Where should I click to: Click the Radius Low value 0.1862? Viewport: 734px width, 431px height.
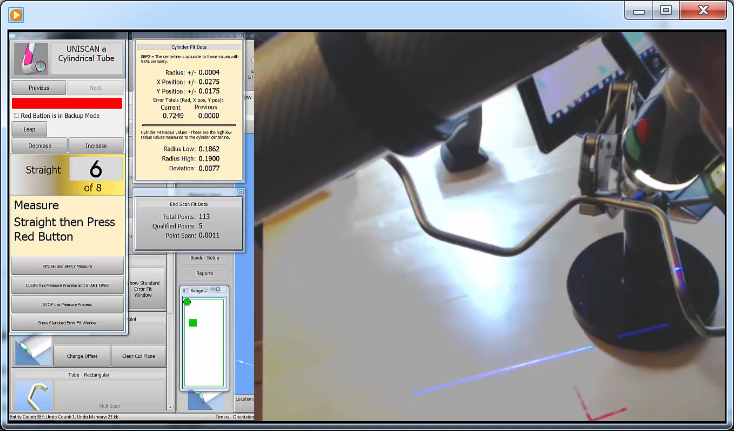coord(209,149)
